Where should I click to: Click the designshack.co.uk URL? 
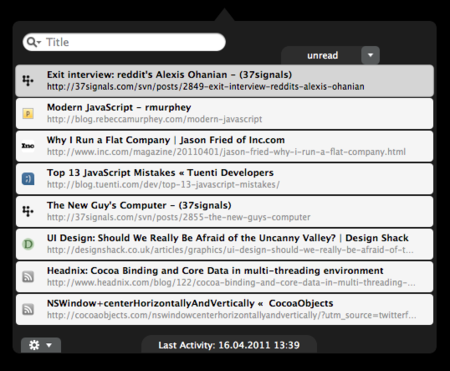tap(230, 250)
